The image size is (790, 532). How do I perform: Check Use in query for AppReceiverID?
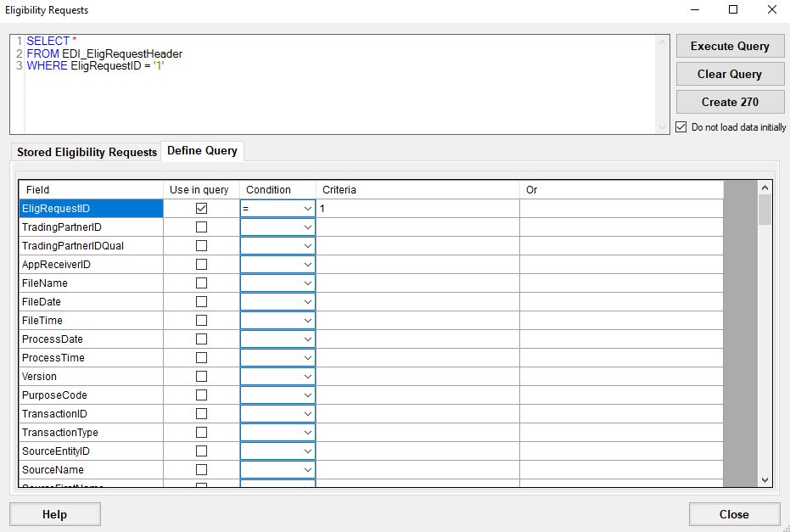202,265
